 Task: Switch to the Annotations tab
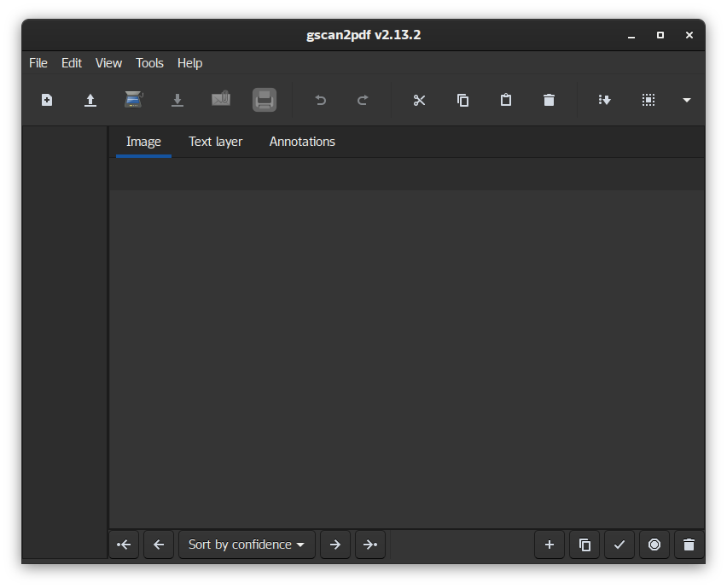tap(302, 142)
